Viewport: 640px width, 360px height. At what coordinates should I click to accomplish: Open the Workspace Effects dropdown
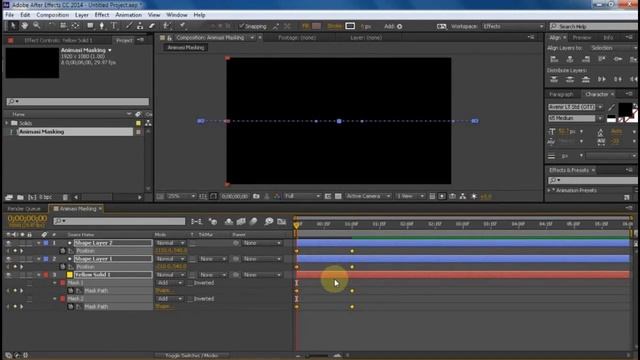point(513,26)
